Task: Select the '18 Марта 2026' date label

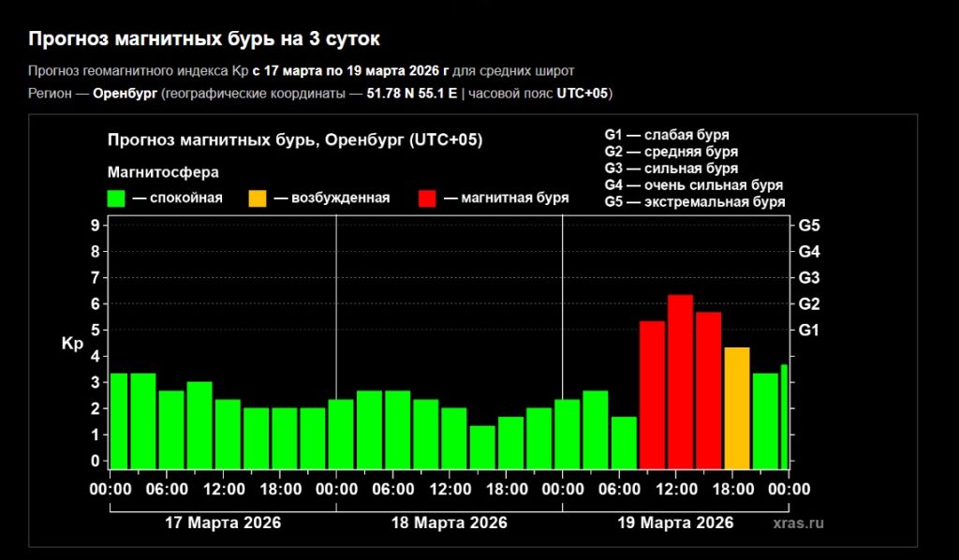Action: [x=449, y=523]
